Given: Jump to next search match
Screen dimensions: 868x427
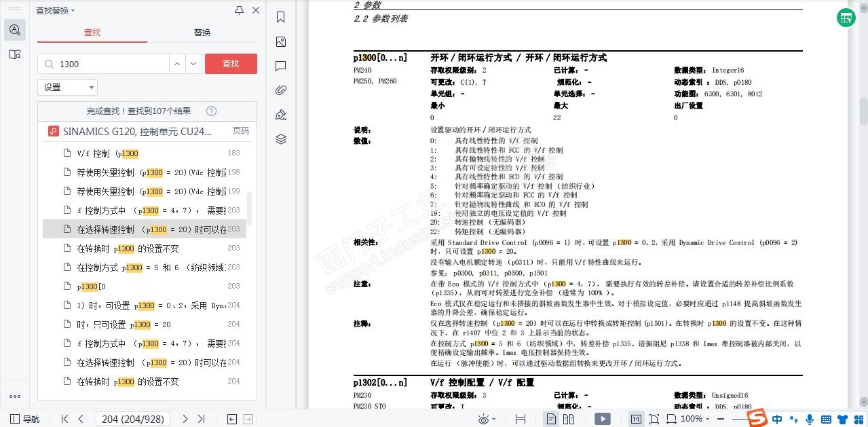Looking at the screenshot, I should click(x=194, y=64).
